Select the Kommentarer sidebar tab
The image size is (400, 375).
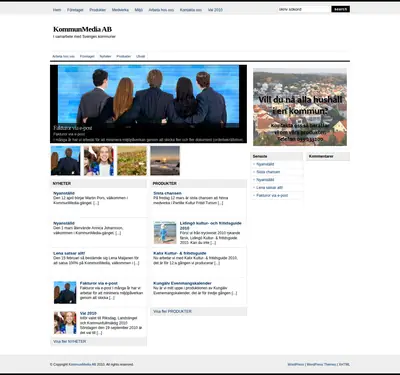(328, 156)
